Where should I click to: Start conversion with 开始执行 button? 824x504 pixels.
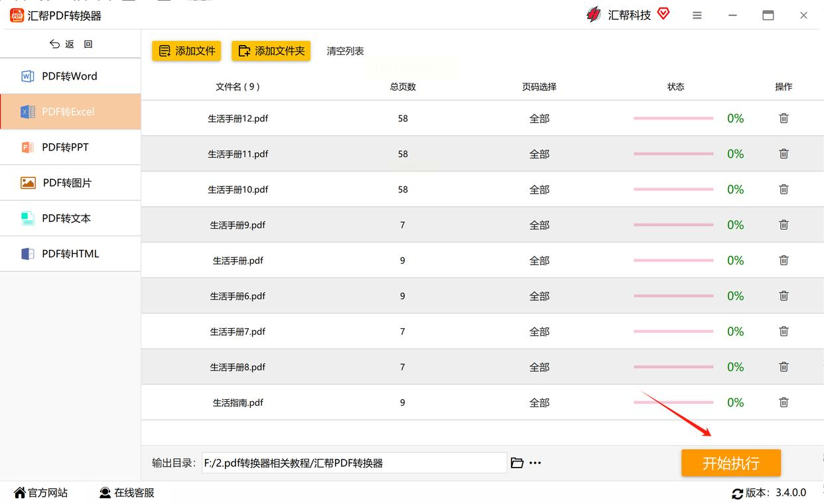tap(731, 463)
